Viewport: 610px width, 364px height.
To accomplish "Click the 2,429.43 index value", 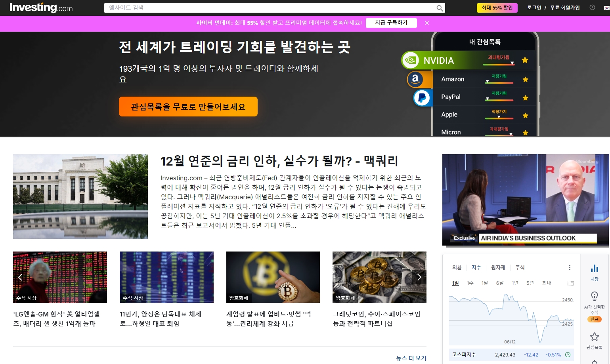I will point(505,354).
